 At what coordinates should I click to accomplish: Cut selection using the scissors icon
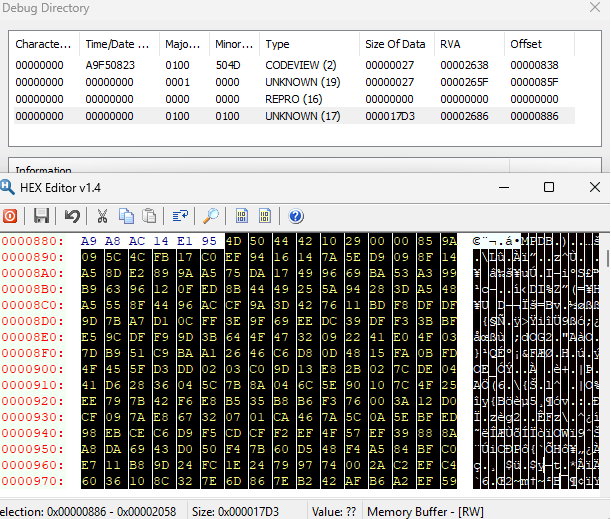point(102,216)
